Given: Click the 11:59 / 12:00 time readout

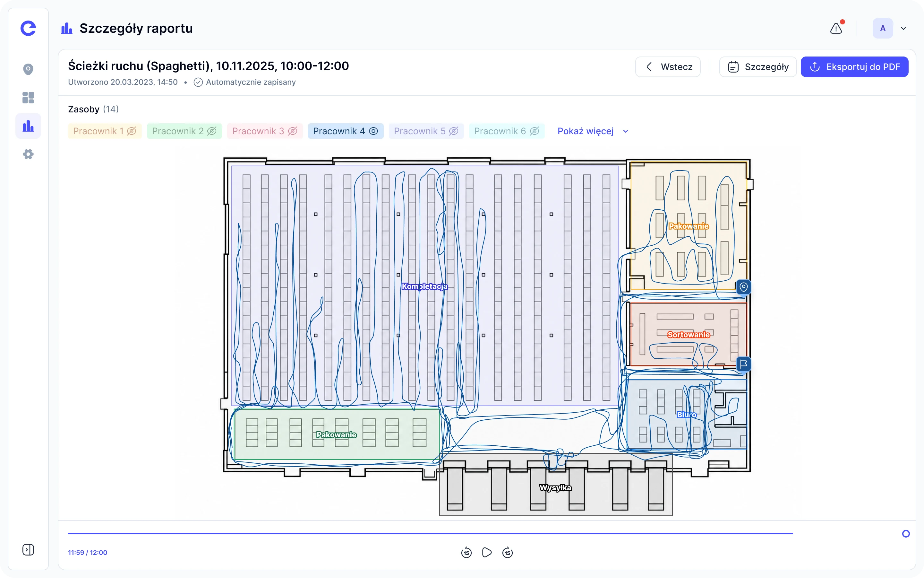Looking at the screenshot, I should coord(88,552).
